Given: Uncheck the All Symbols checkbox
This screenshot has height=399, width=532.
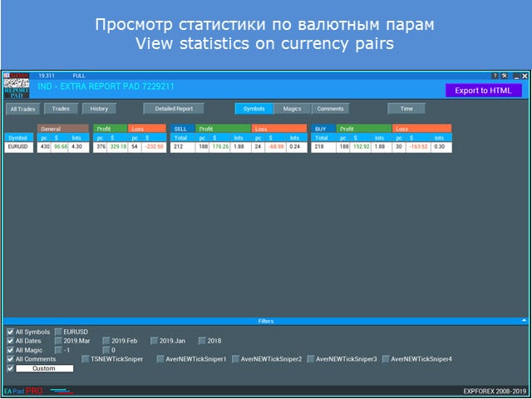Looking at the screenshot, I should [x=10, y=331].
